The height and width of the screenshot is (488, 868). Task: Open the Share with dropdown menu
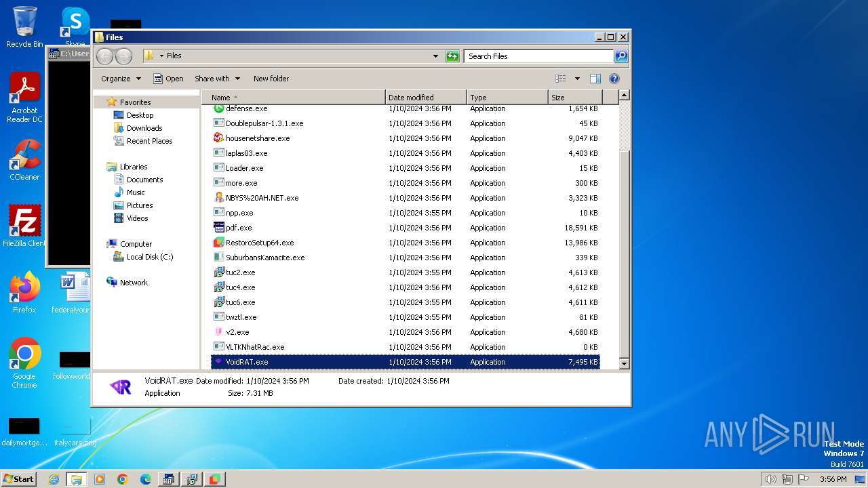point(217,79)
